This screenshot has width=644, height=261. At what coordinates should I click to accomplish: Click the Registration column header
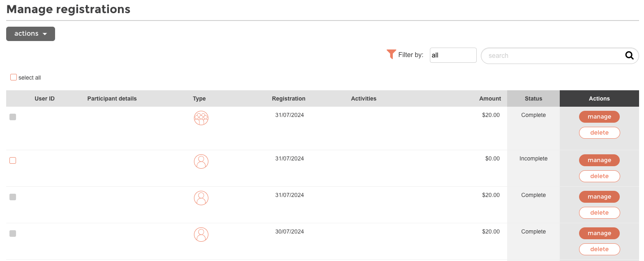pos(289,98)
